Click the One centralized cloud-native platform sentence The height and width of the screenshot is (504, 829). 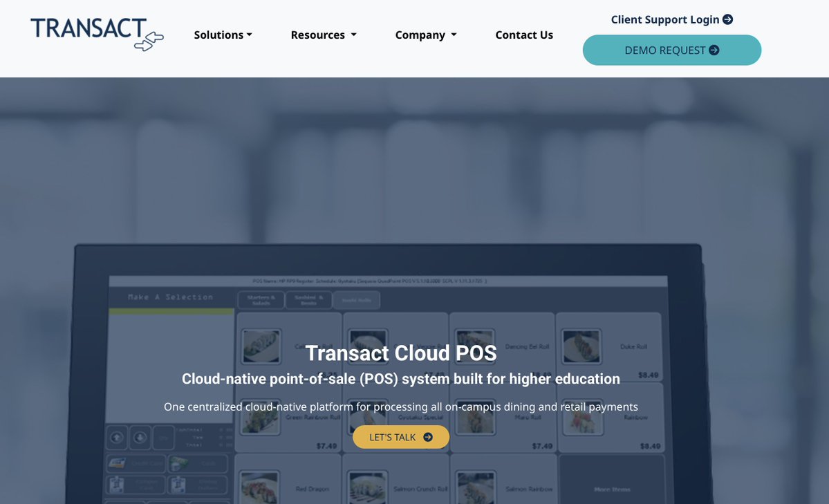401,407
